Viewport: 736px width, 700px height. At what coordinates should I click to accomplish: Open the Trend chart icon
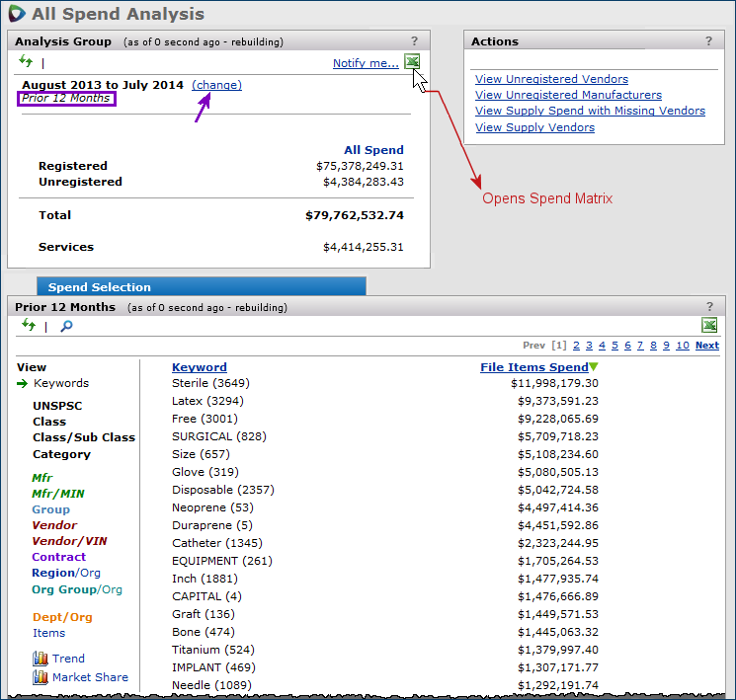(x=41, y=659)
